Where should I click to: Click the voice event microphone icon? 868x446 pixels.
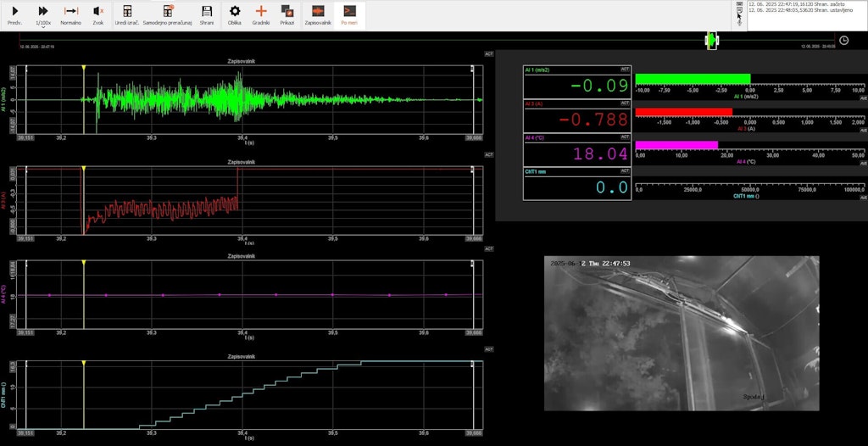pyautogui.click(x=739, y=23)
